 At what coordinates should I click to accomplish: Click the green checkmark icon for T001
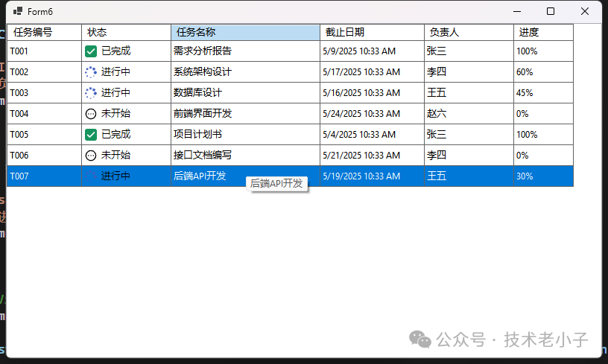91,51
